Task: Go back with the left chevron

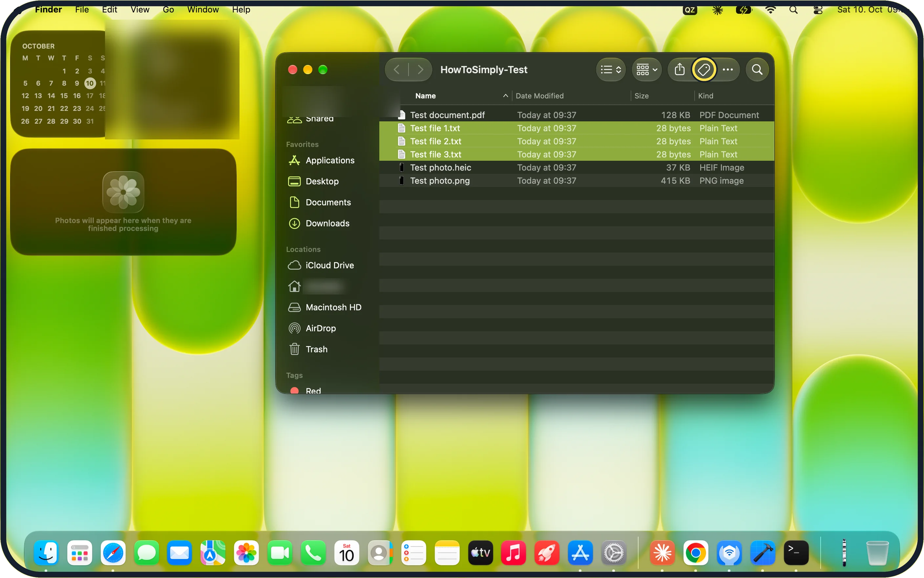Action: point(396,70)
